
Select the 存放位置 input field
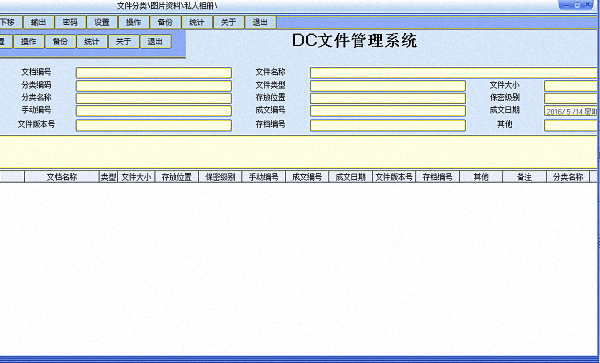[388, 98]
